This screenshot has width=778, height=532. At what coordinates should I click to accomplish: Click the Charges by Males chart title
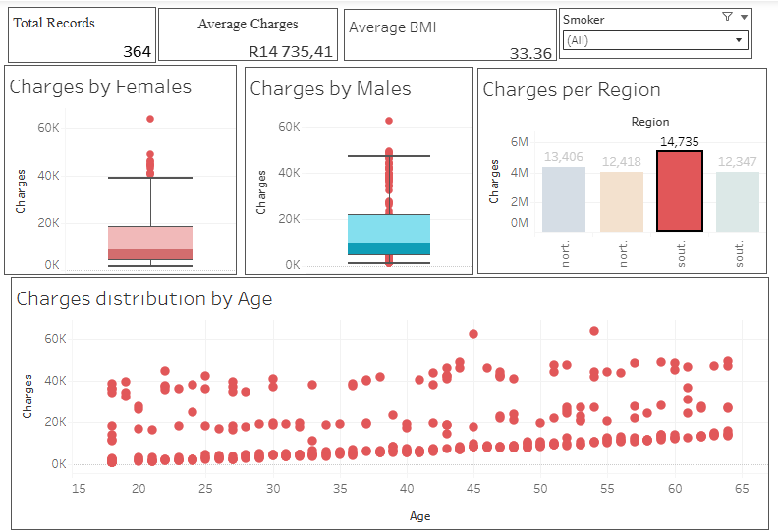point(330,89)
